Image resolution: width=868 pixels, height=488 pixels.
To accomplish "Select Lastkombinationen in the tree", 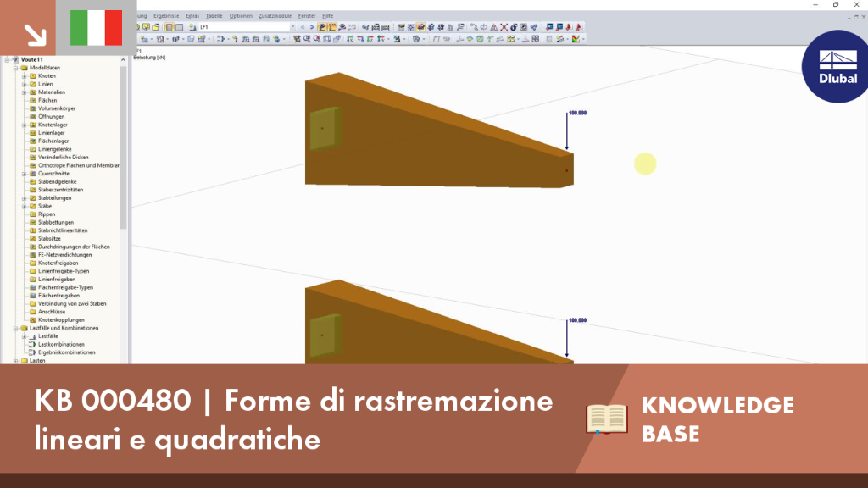I will click(61, 344).
